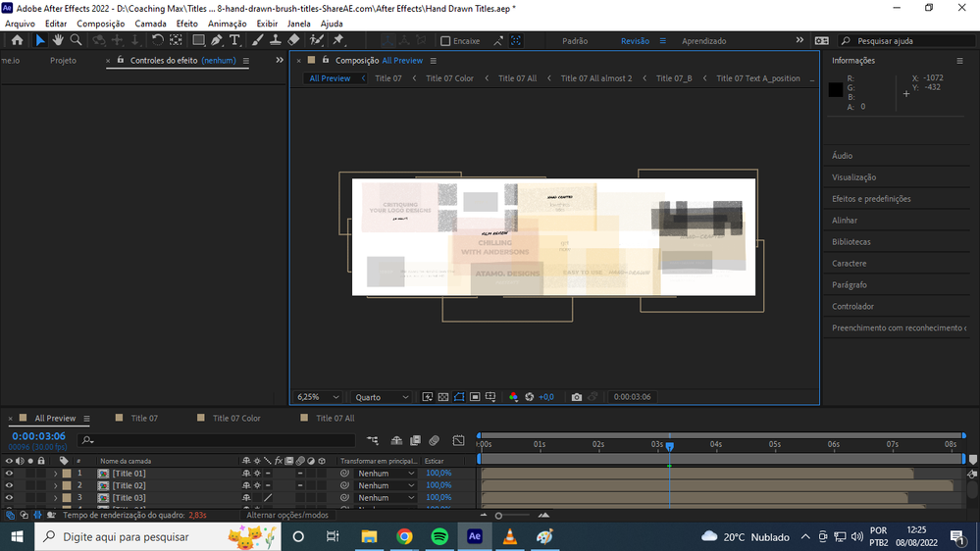This screenshot has height=551, width=980.
Task: Click the Title 01 label color swatch
Action: pos(67,474)
